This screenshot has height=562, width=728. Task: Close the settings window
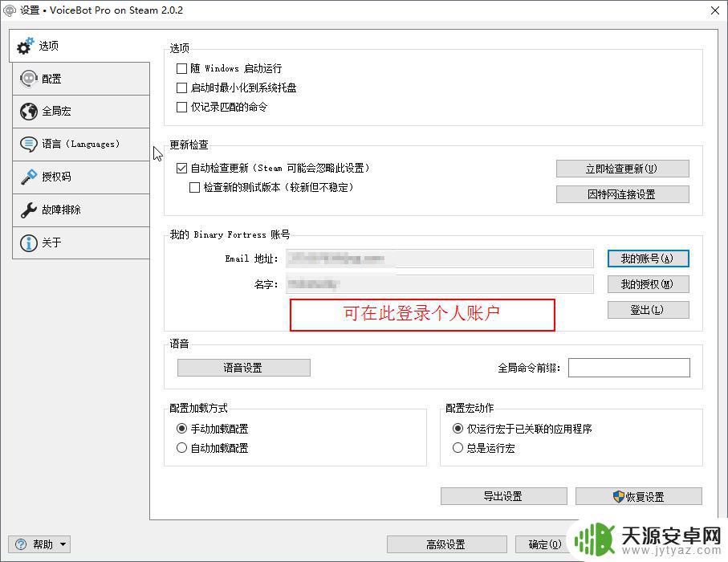(x=715, y=10)
